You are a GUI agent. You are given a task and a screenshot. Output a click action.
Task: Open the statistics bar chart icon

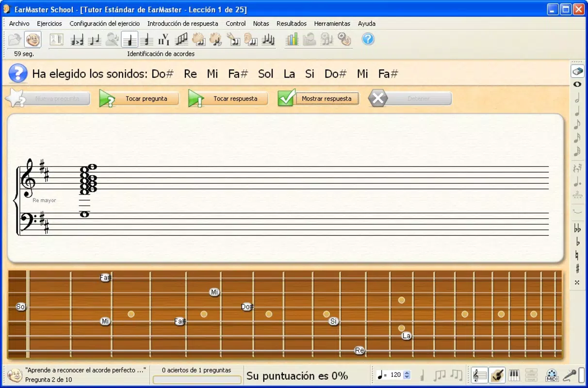[292, 39]
